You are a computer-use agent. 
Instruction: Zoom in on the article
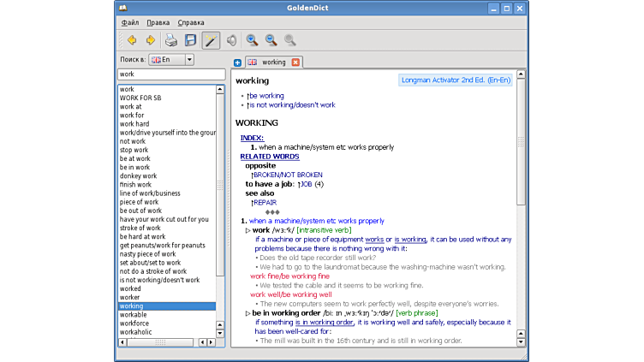point(252,40)
